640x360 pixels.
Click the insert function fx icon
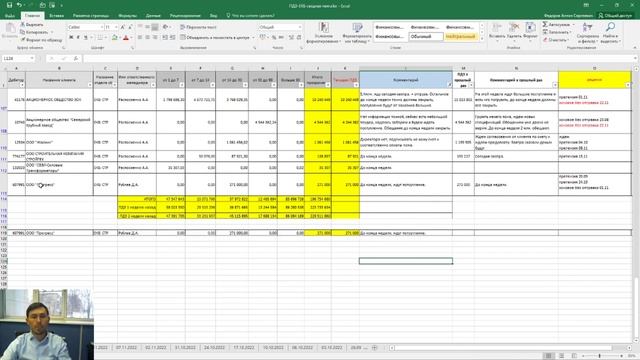(x=76, y=58)
